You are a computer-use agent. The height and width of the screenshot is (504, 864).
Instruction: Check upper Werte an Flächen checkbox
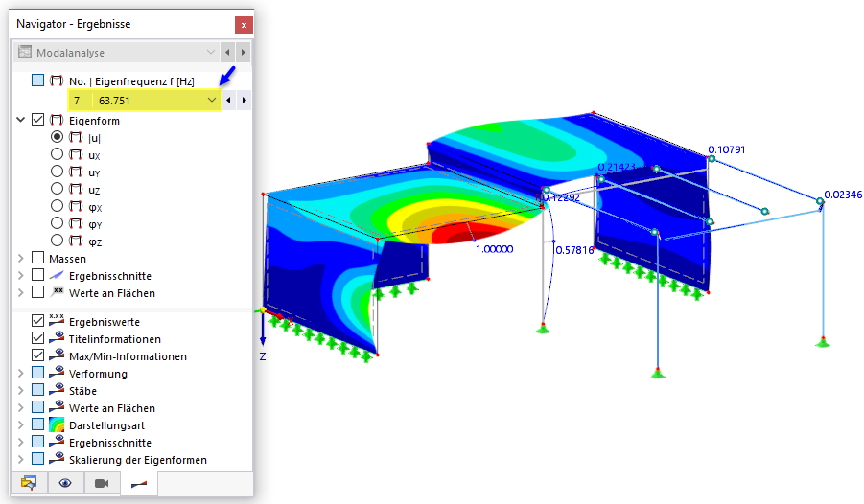[x=37, y=292]
